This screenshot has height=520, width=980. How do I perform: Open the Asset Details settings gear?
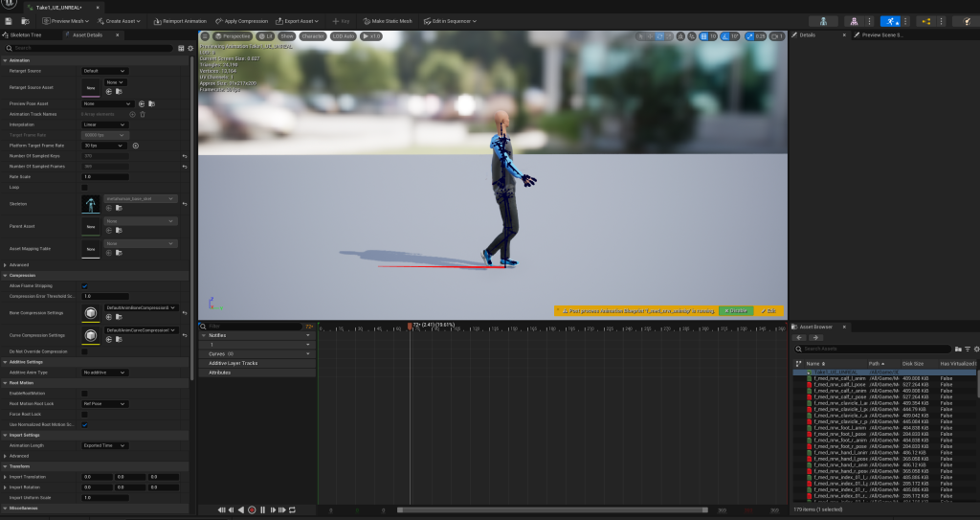pos(190,48)
